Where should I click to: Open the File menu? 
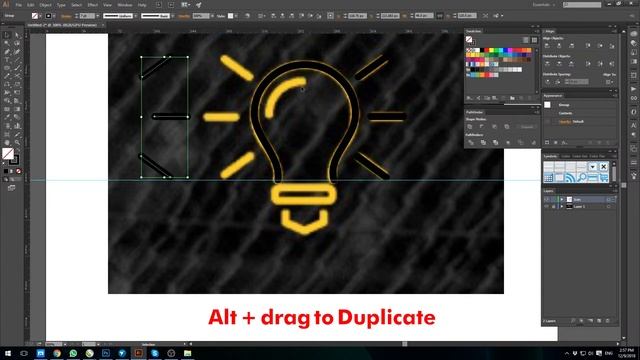[x=18, y=5]
